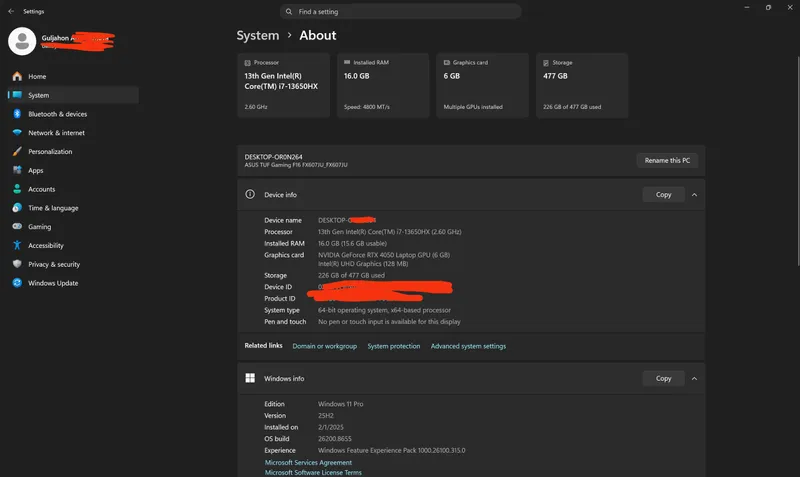This screenshot has width=800, height=477.
Task: Collapse the Windows info section chevron
Action: click(x=694, y=379)
